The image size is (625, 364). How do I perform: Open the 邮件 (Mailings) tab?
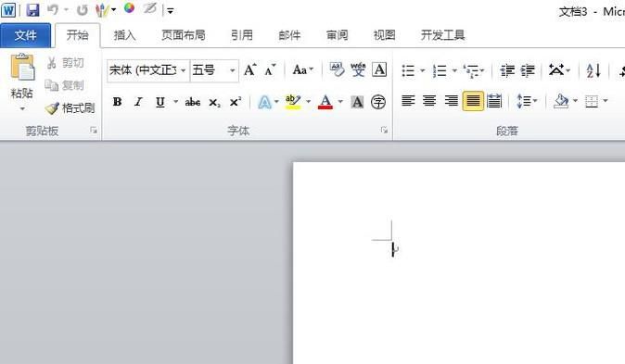(289, 35)
